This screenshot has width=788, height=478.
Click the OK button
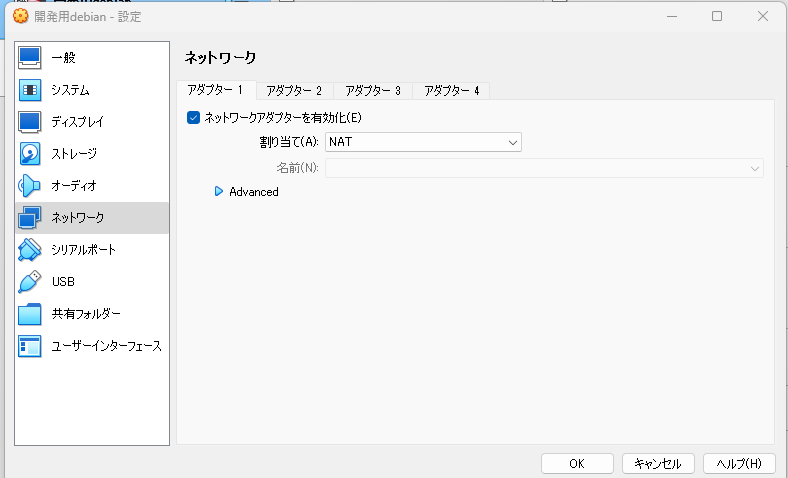(x=577, y=463)
